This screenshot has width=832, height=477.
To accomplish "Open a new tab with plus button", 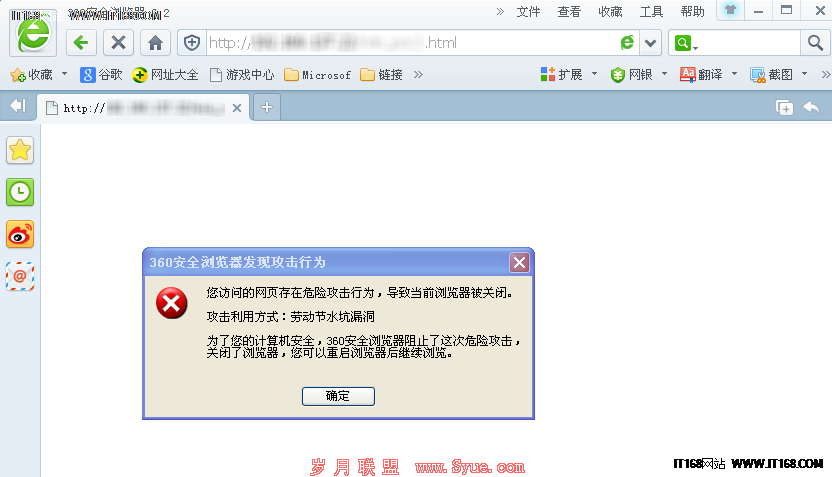I will pyautogui.click(x=267, y=107).
